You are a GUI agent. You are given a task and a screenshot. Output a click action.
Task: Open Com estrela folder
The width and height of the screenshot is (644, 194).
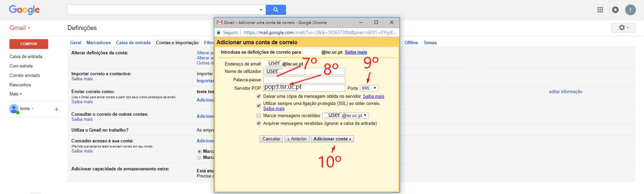point(21,66)
